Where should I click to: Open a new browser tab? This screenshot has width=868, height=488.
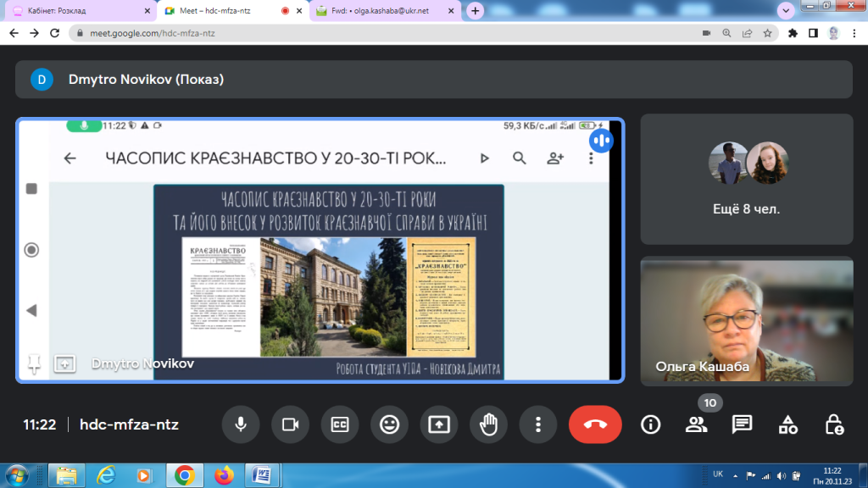(x=476, y=11)
